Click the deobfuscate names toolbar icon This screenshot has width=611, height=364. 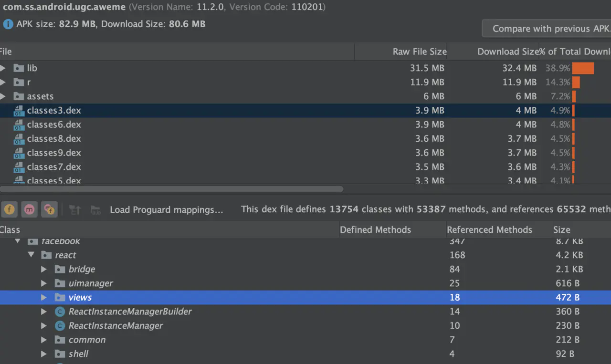(x=95, y=209)
